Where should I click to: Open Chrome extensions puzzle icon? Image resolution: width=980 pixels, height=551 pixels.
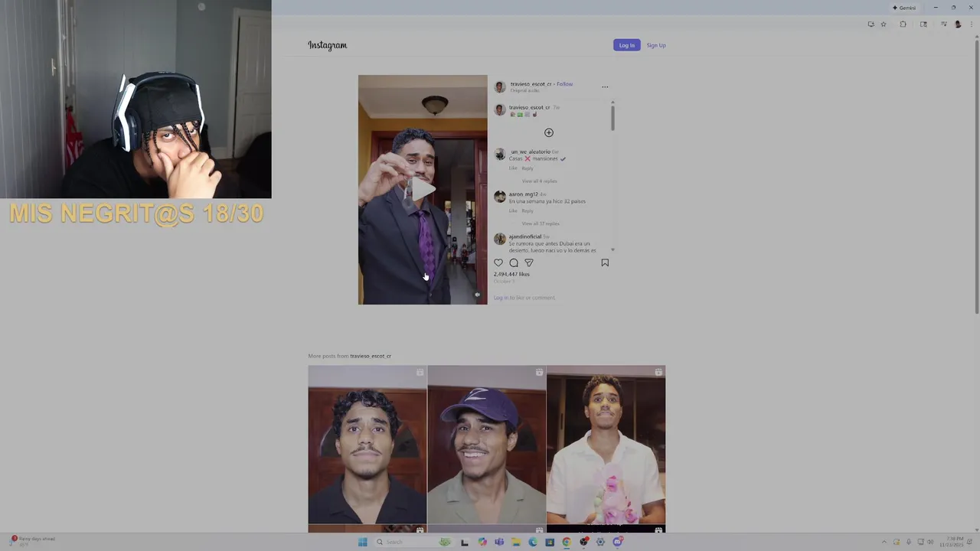[x=903, y=24]
